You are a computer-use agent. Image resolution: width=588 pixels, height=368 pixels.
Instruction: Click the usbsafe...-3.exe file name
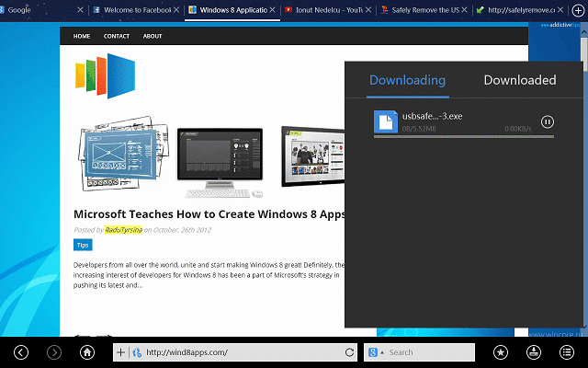432,116
